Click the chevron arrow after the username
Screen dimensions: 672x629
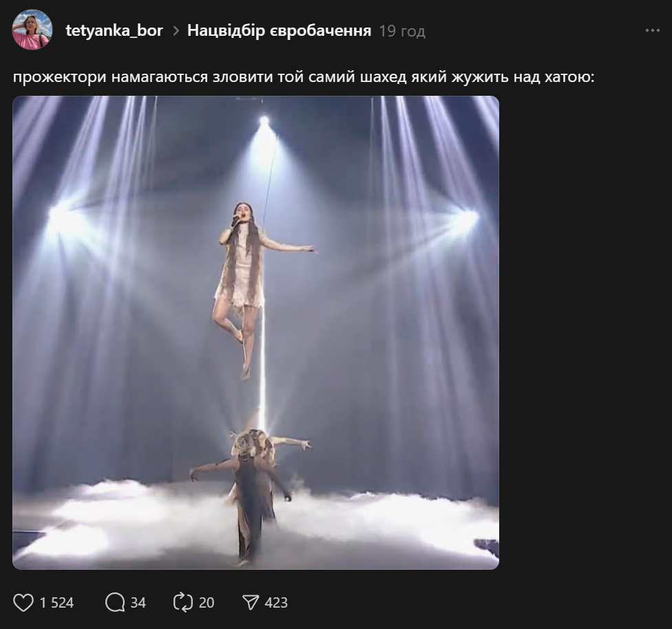[176, 31]
